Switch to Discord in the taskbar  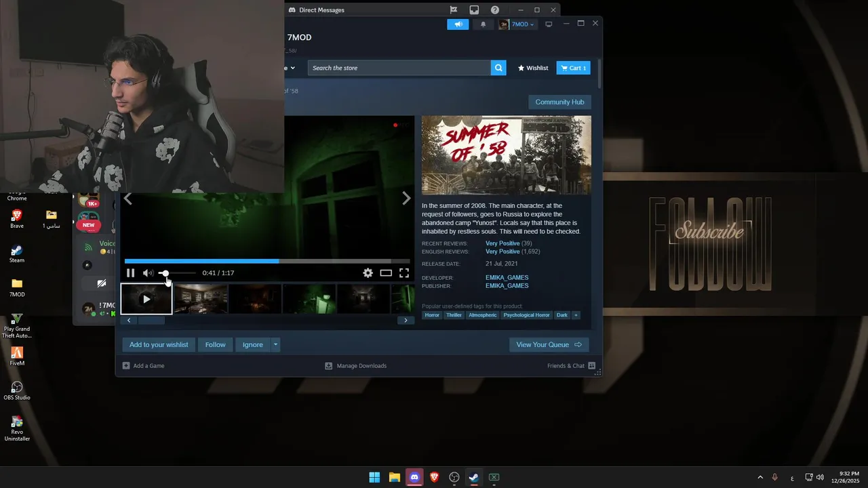[x=414, y=477]
